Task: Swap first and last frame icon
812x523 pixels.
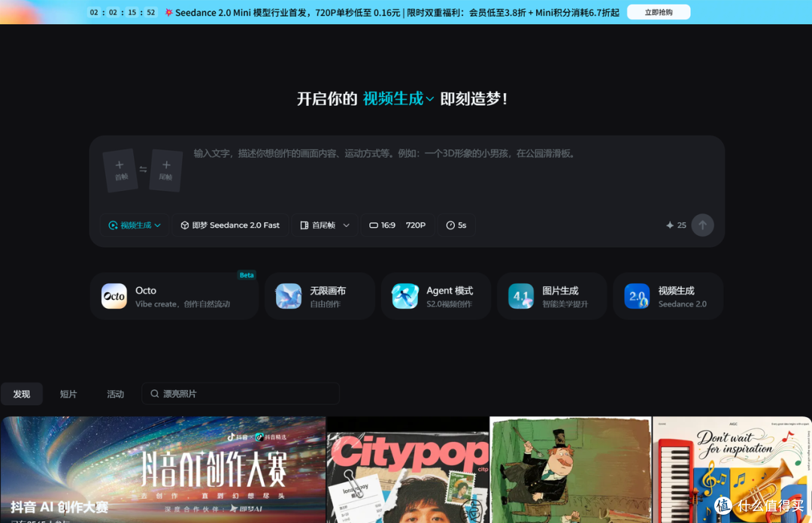Action: [144, 169]
